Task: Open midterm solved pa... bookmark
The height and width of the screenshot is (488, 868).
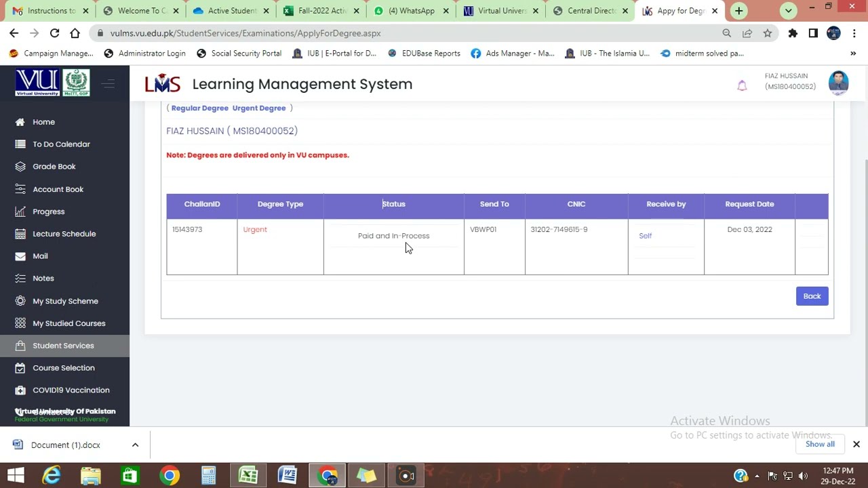Action: tap(702, 54)
